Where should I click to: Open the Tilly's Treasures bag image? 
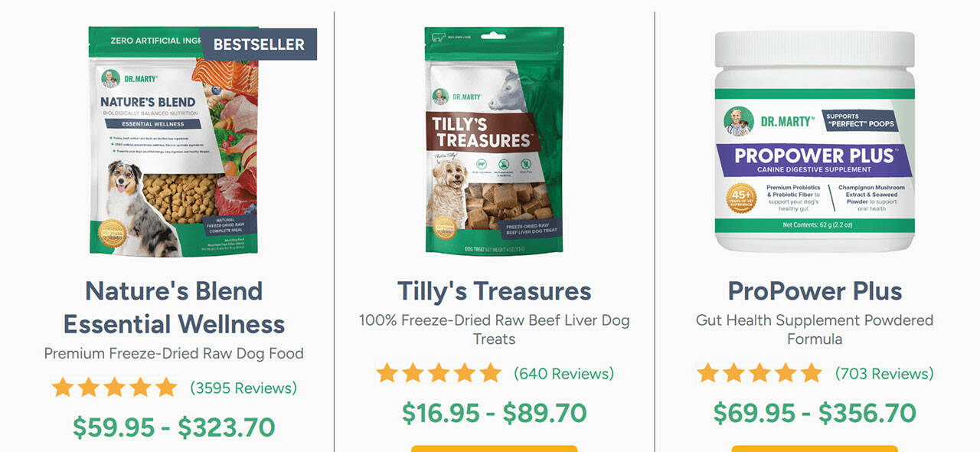[494, 142]
